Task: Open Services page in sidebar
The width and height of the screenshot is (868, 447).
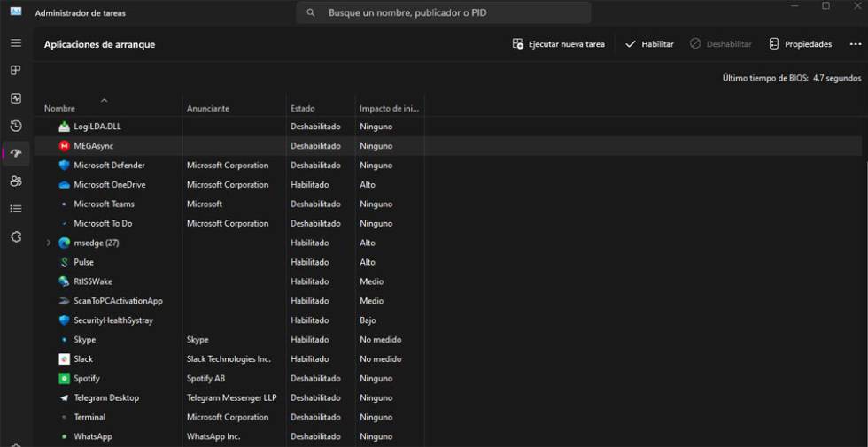Action: pyautogui.click(x=16, y=237)
